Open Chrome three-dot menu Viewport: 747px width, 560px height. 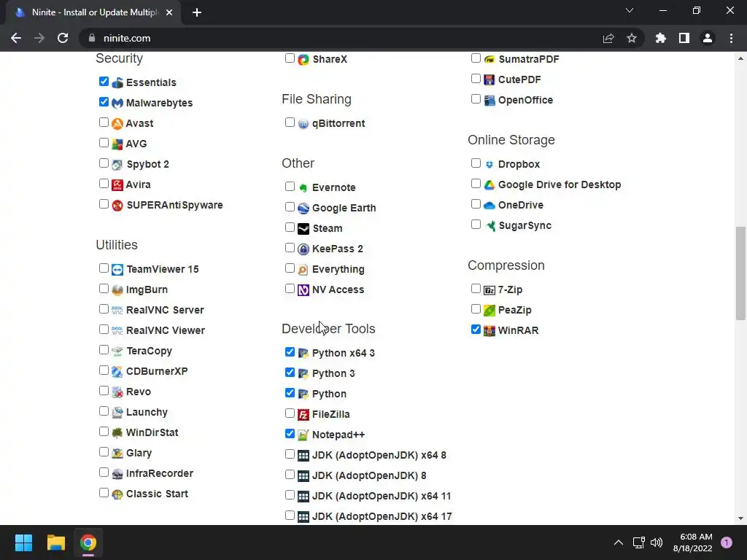click(731, 38)
